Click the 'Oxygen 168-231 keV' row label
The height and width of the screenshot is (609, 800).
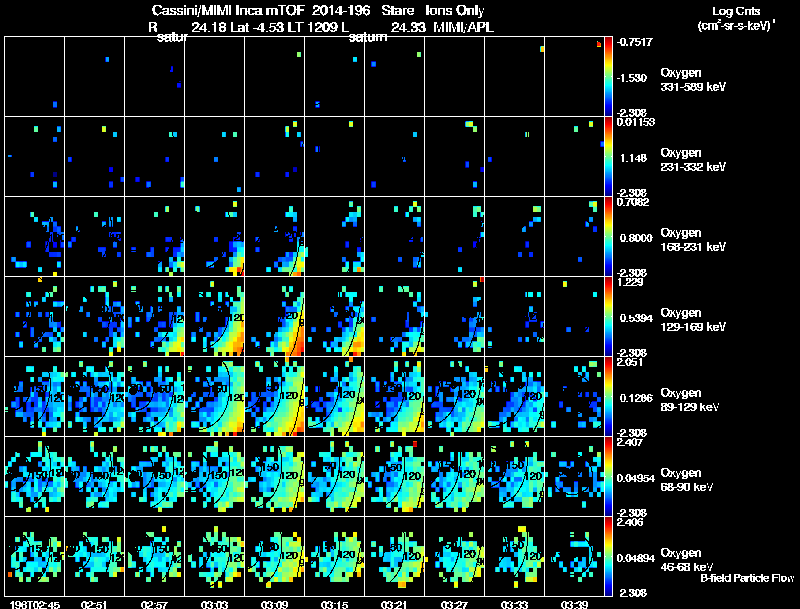pos(693,240)
